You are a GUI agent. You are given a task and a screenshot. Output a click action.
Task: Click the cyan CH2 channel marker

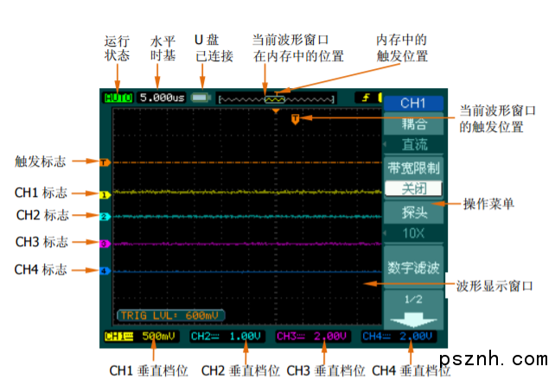(103, 217)
